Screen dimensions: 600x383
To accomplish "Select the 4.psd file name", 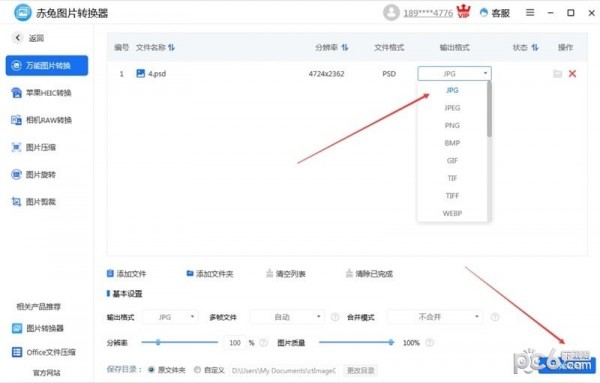I will (157, 74).
